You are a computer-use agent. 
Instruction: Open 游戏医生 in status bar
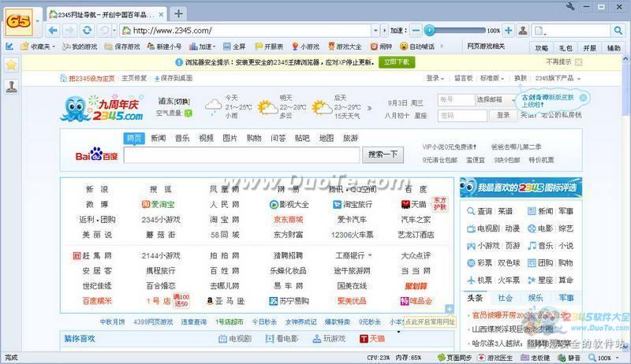pyautogui.click(x=495, y=358)
